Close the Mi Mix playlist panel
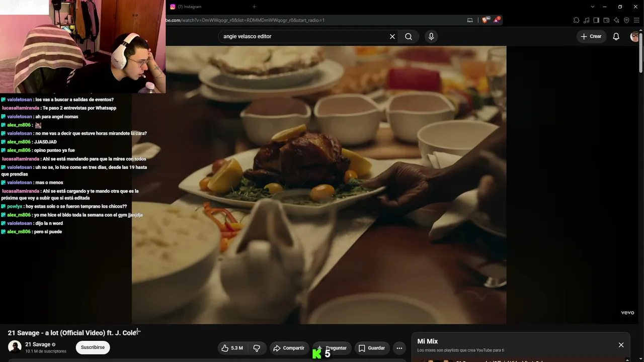 pos(621,345)
